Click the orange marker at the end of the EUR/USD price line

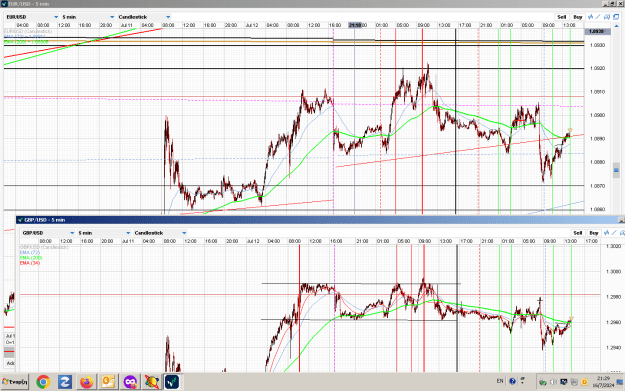click(570, 130)
